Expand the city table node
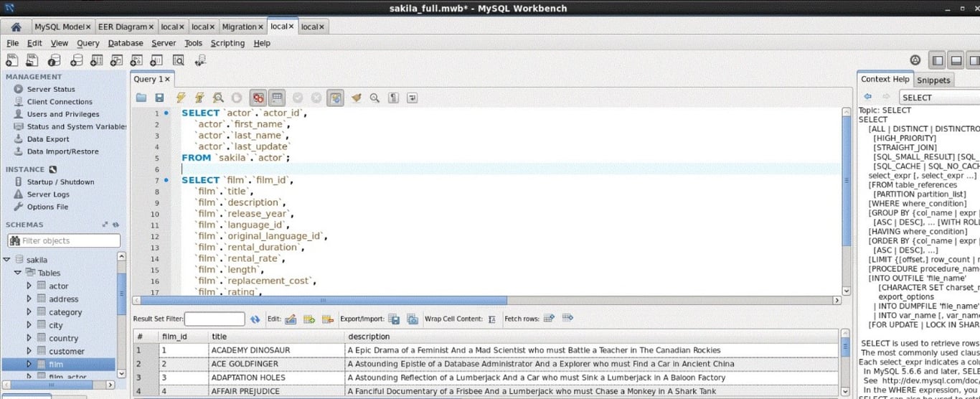Image resolution: width=980 pixels, height=399 pixels. 29,325
